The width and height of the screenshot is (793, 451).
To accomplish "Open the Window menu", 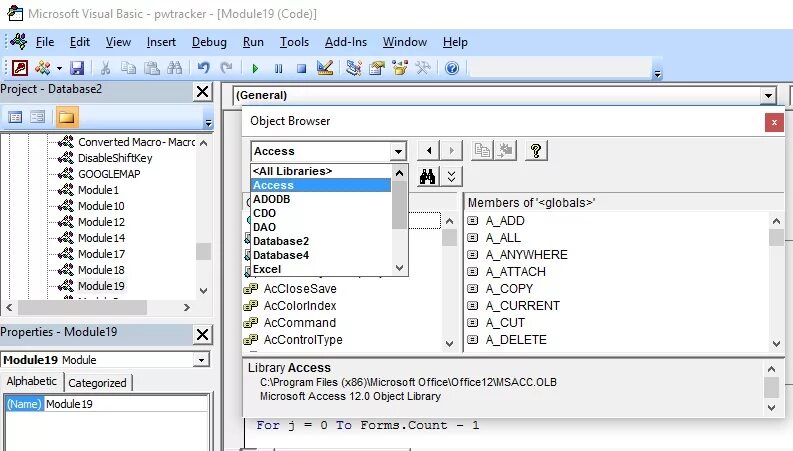I will coord(405,42).
